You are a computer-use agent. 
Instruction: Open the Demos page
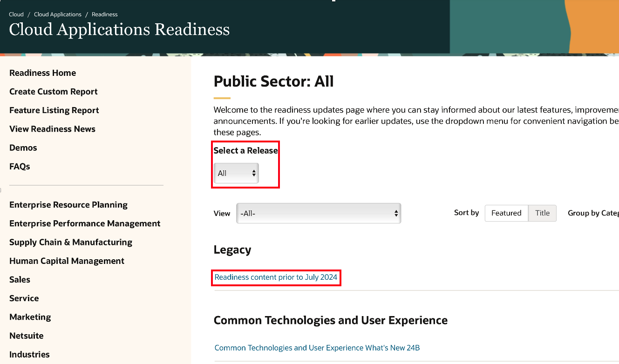coord(23,148)
